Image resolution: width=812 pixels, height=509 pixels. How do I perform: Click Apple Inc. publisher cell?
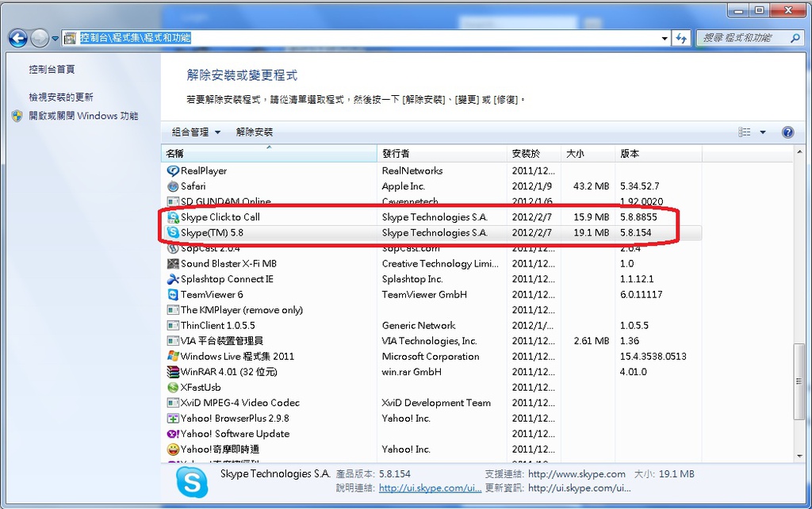click(x=403, y=186)
